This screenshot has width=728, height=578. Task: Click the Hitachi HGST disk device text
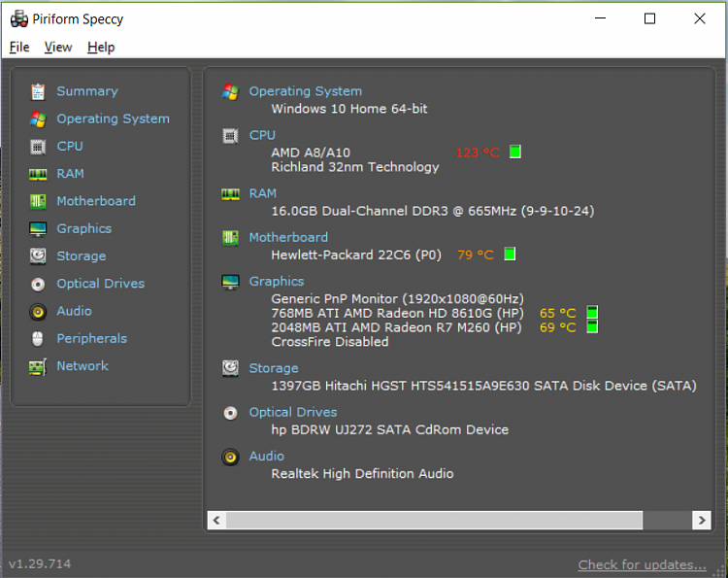pyautogui.click(x=483, y=386)
